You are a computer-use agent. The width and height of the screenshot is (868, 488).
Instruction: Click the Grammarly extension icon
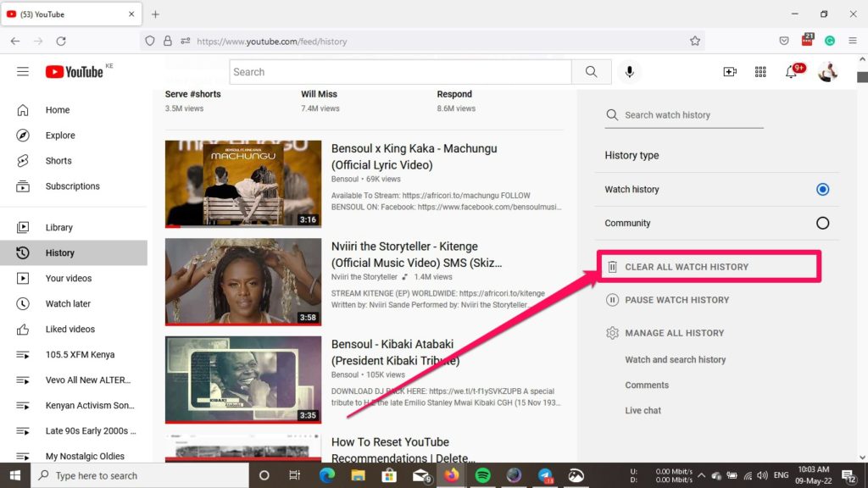point(830,41)
